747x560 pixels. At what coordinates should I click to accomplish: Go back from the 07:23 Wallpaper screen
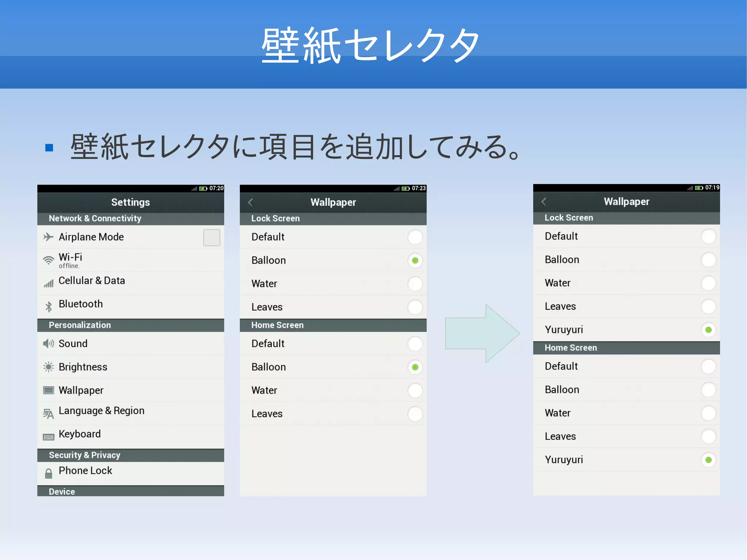(251, 202)
